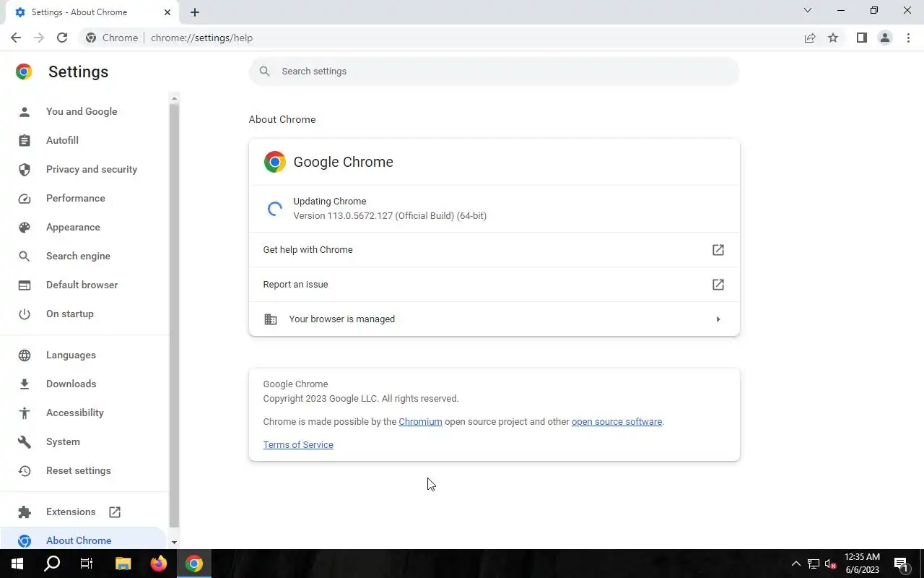The image size is (924, 578).
Task: Click external link icon for Get help
Action: coord(718,249)
